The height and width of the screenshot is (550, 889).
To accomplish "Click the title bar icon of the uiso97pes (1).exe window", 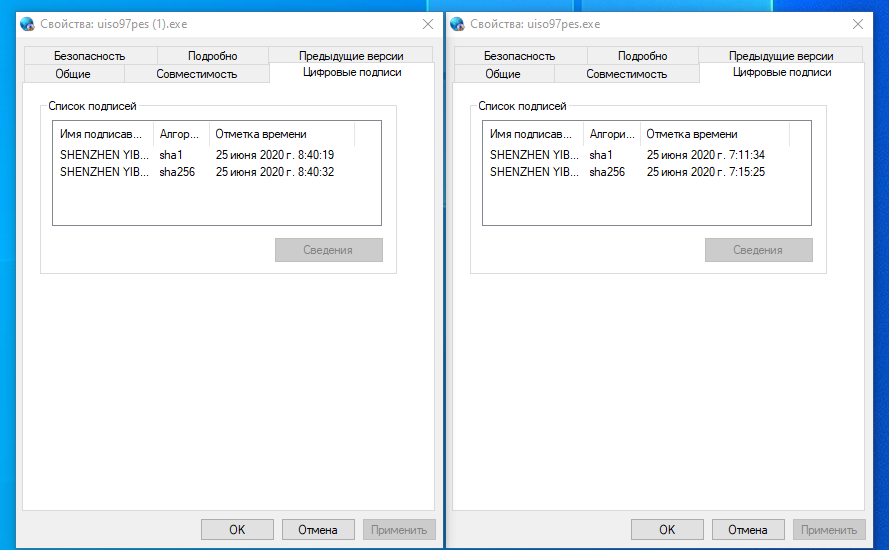I will (x=27, y=24).
